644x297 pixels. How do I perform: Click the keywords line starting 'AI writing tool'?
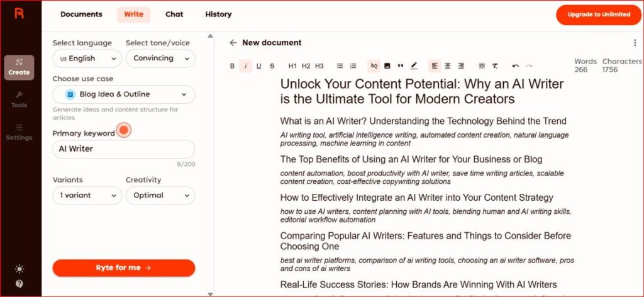tap(425, 139)
